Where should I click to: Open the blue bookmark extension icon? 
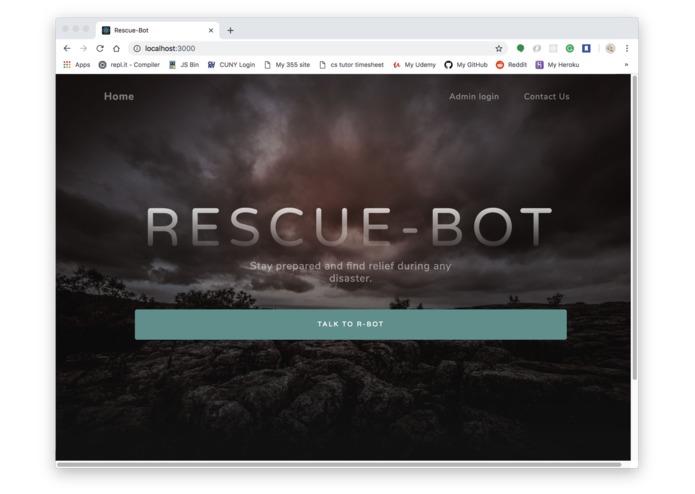pyautogui.click(x=586, y=48)
